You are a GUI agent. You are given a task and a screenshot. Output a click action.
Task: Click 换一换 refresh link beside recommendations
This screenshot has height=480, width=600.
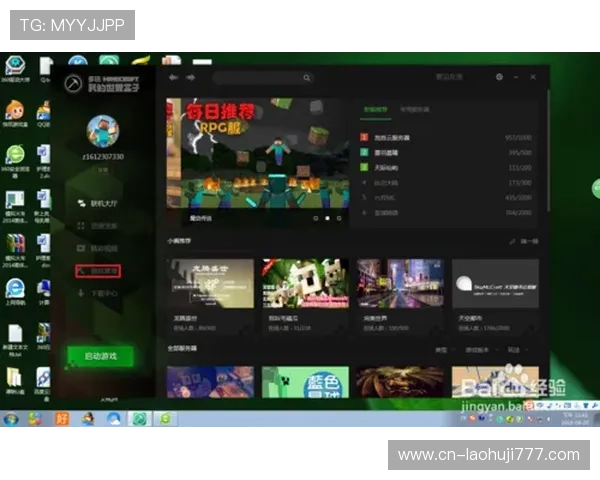(525, 241)
